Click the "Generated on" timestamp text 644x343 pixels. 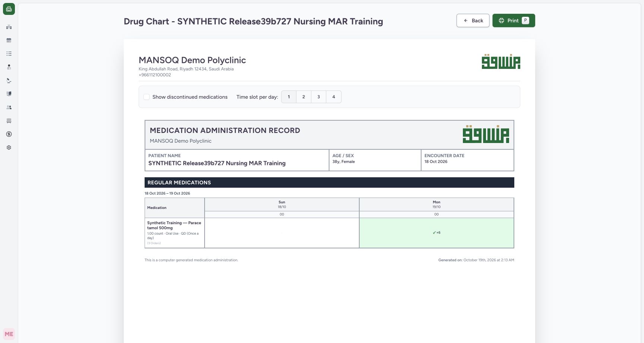[x=476, y=260]
